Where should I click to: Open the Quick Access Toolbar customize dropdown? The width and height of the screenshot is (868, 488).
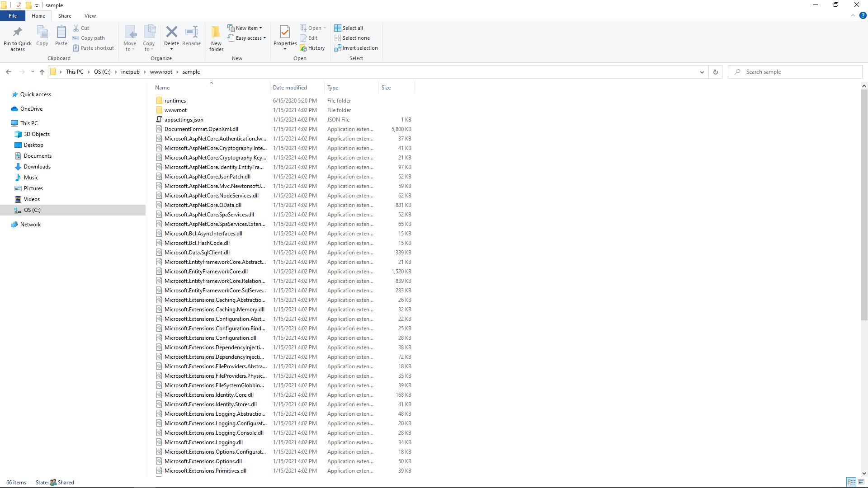[37, 5]
